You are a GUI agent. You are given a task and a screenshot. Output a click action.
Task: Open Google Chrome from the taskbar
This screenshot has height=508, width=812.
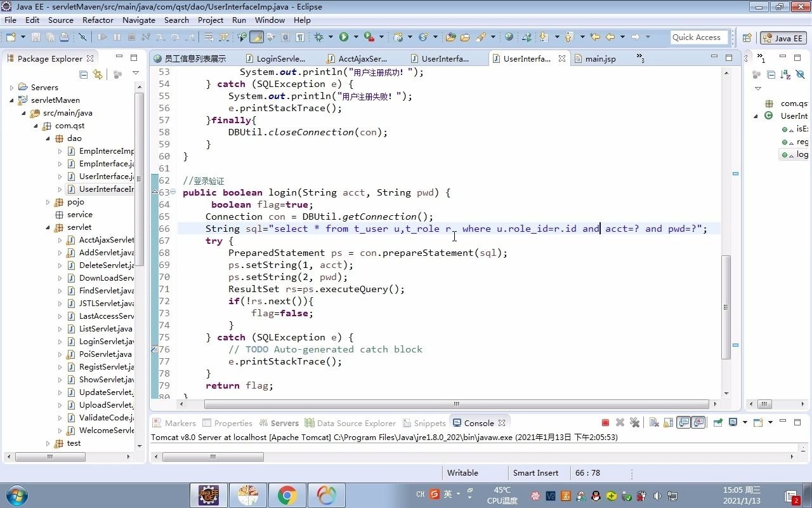click(287, 495)
